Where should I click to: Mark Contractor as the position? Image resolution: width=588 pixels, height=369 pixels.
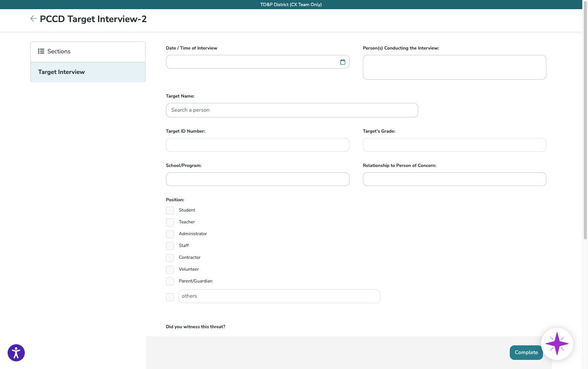(x=170, y=258)
